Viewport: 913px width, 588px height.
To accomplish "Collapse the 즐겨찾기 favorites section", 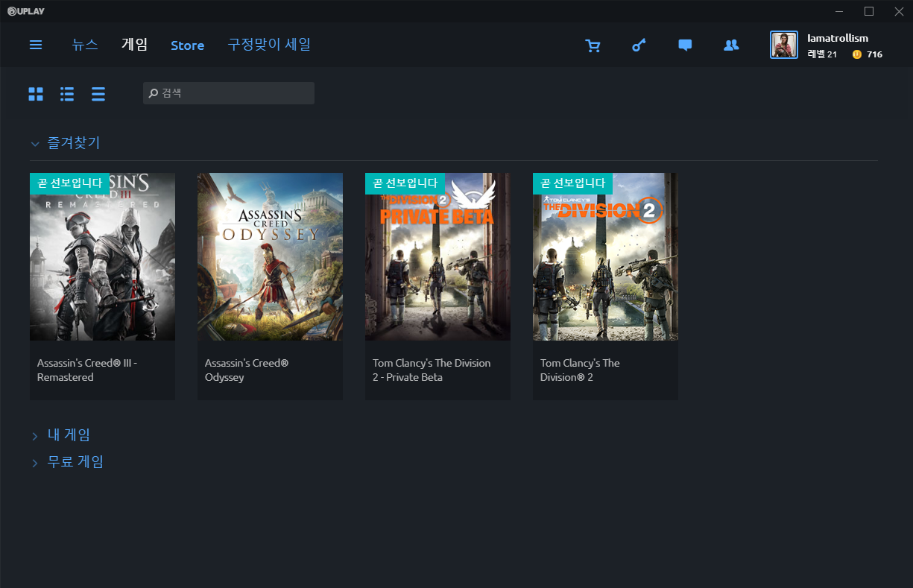I will (35, 143).
